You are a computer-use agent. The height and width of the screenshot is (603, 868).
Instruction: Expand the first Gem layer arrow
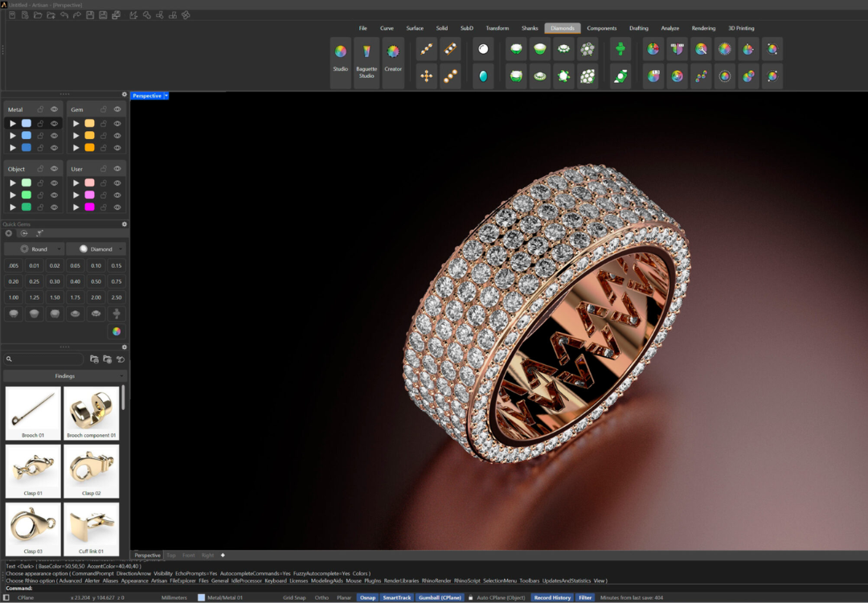(x=76, y=124)
